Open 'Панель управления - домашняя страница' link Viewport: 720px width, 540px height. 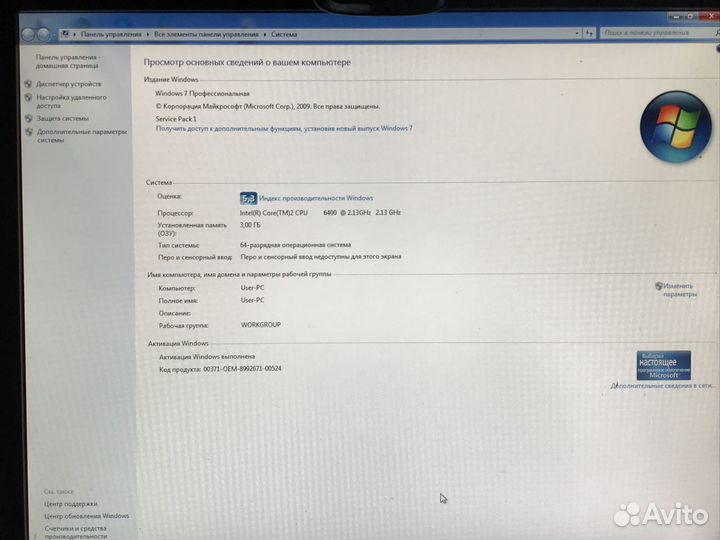68,61
